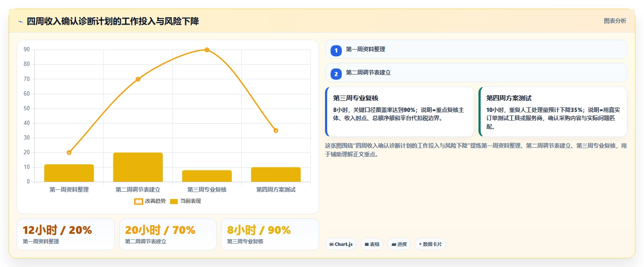Click the 改善趋势 orange legend swatch
Viewport: 644px width, 267px height.
coord(138,201)
